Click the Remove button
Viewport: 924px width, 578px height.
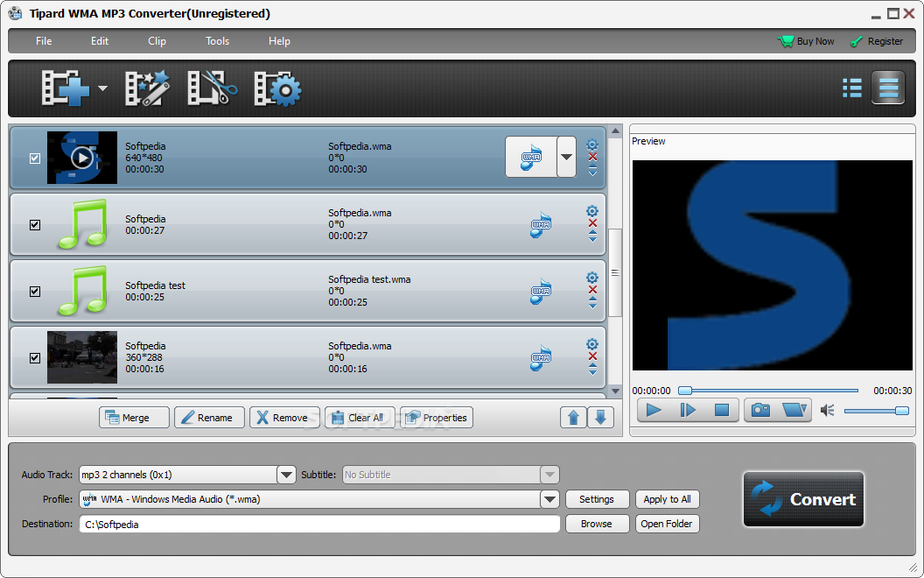coord(284,418)
